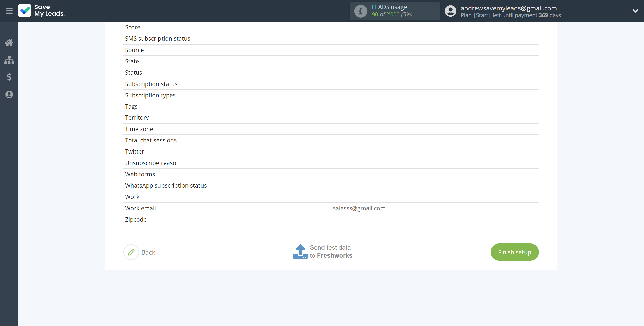Select the SMS subscription status row
The image size is (644, 326).
pyautogui.click(x=331, y=39)
